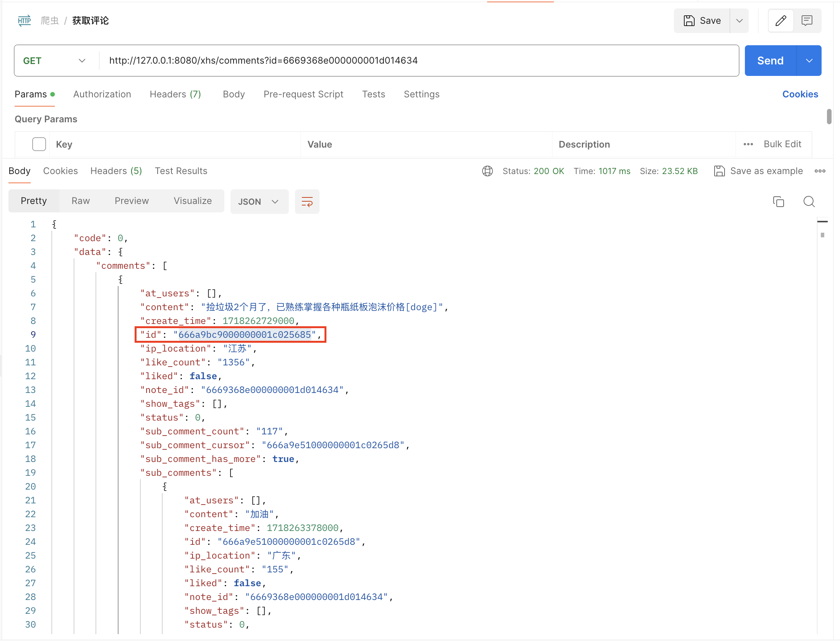This screenshot has height=641, width=840.
Task: Click the comment/message icon
Action: [x=807, y=20]
